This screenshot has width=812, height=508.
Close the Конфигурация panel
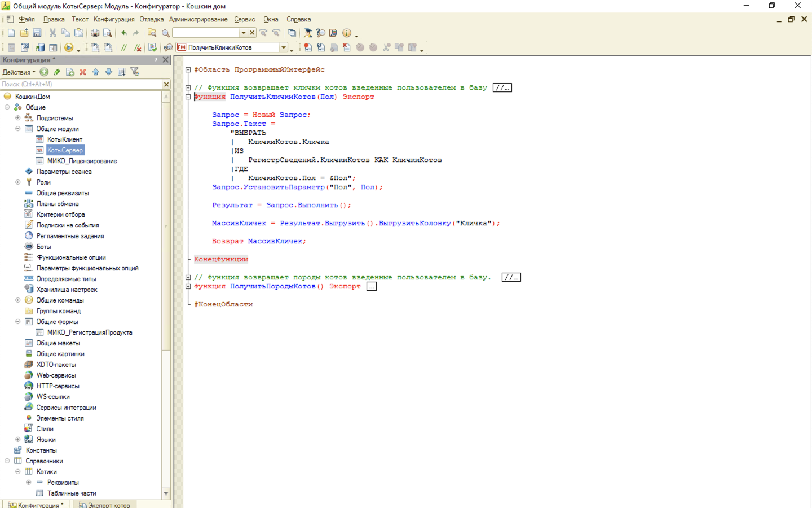(x=166, y=60)
